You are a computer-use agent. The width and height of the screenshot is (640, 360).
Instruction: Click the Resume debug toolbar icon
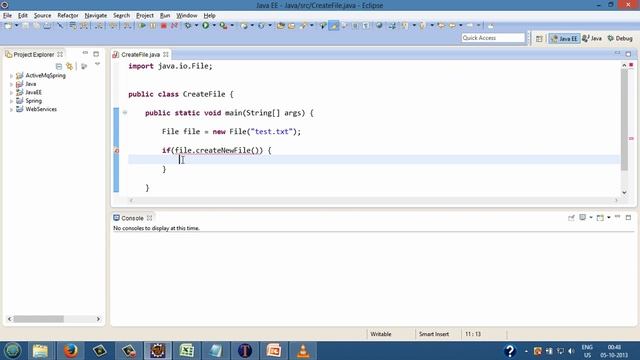(142, 25)
